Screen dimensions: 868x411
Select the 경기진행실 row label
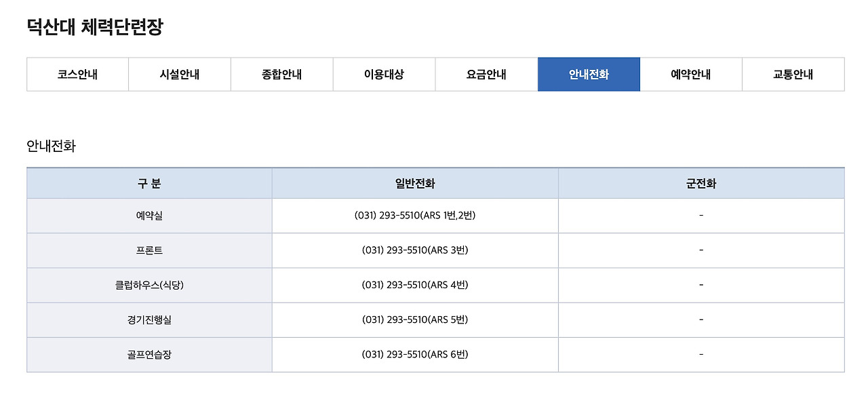149,319
